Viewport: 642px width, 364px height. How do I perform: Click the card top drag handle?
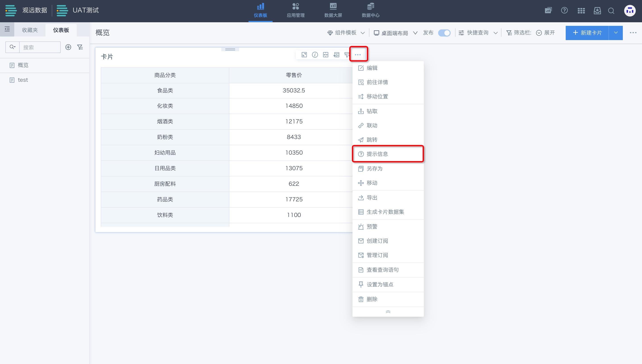[x=230, y=49]
